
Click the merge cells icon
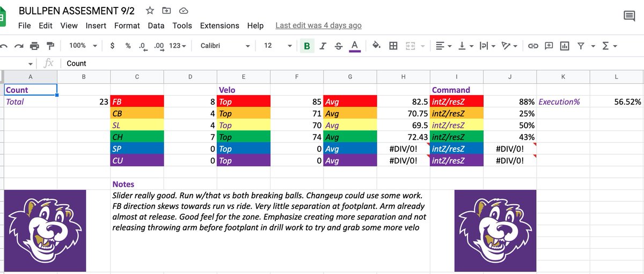(x=411, y=46)
